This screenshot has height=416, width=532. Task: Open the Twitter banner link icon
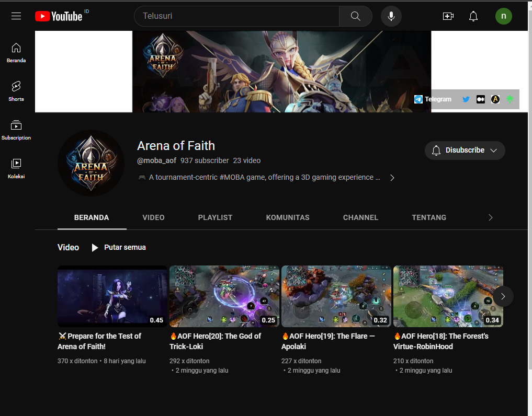tap(466, 99)
